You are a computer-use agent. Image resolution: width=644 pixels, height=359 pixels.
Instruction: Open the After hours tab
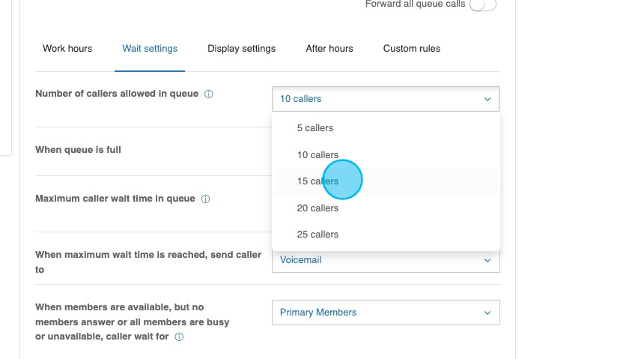tap(329, 49)
